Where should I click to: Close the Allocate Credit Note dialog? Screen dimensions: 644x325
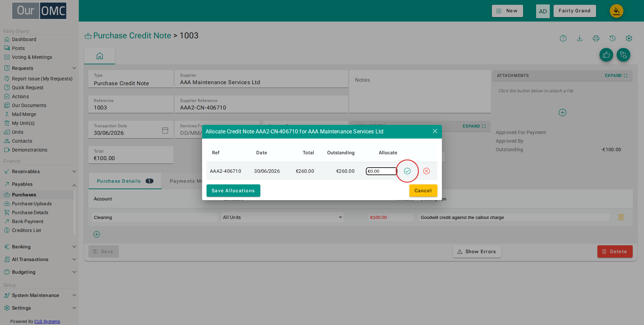[x=435, y=131]
